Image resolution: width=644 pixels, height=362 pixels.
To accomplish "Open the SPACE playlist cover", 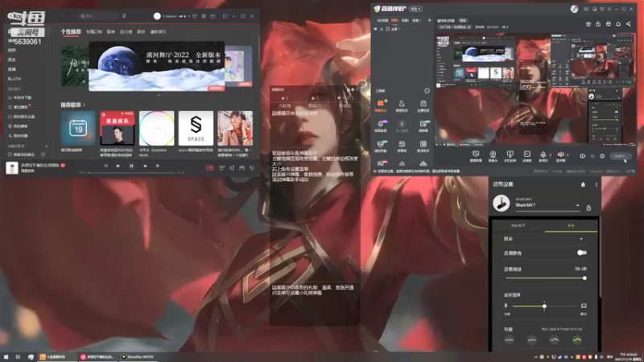I will pyautogui.click(x=196, y=128).
